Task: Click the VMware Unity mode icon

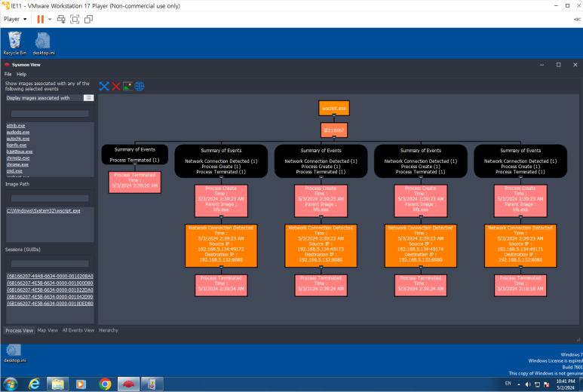Action: pyautogui.click(x=88, y=19)
